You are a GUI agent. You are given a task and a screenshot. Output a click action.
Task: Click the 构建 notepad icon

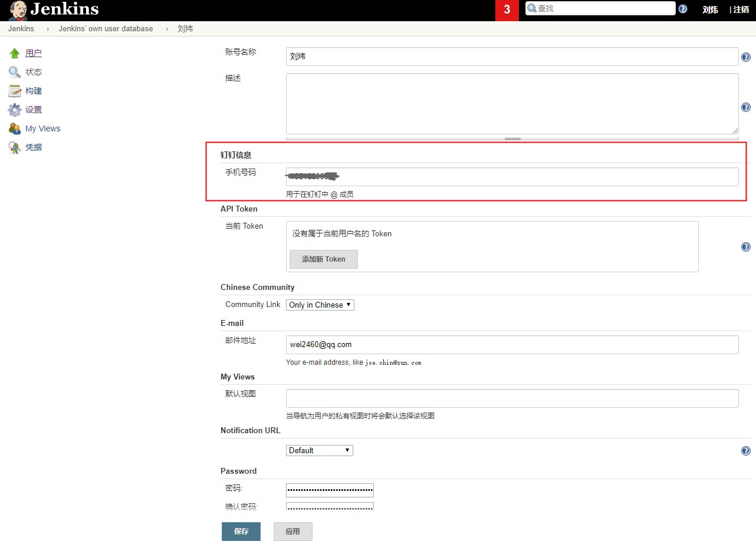click(15, 91)
